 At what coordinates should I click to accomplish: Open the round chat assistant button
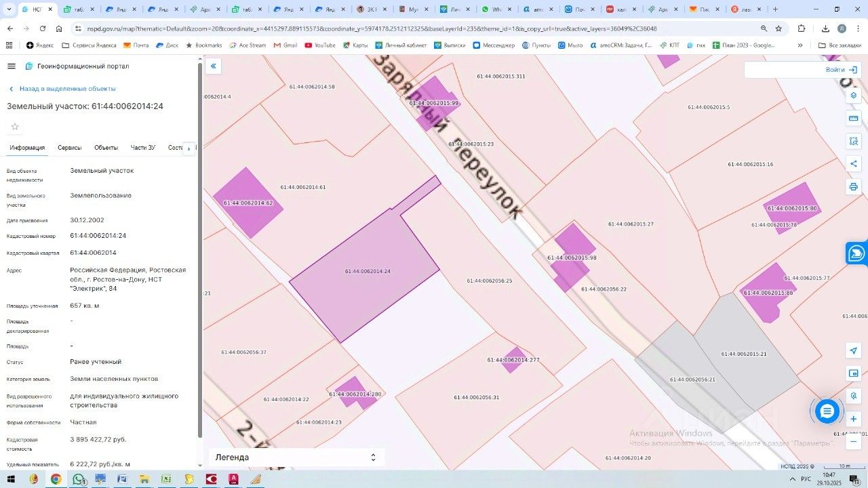pos(827,411)
